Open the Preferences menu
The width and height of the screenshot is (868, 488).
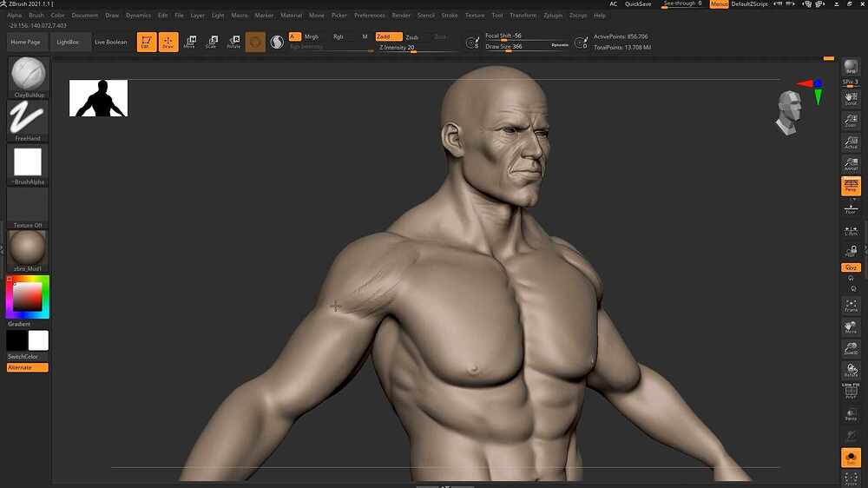(369, 16)
